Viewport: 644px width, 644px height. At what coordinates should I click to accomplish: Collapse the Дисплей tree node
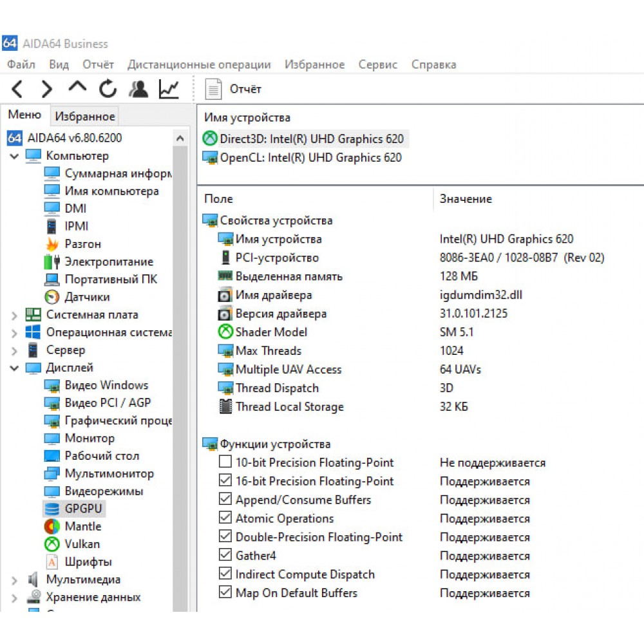pos(14,368)
